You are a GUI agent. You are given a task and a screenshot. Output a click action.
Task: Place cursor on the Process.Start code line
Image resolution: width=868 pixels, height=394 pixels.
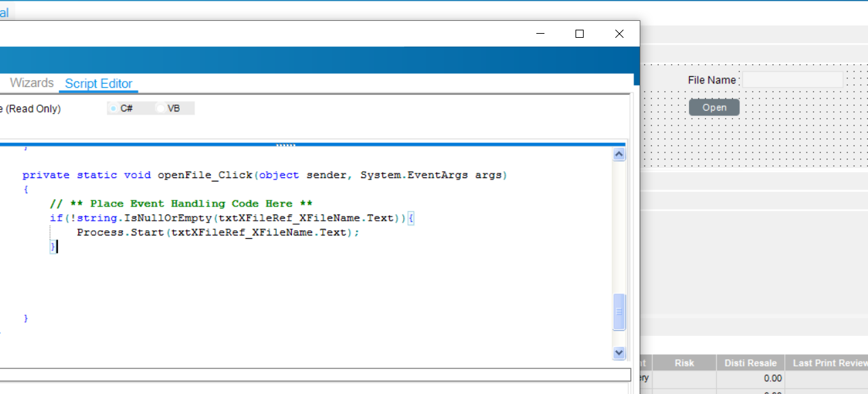click(x=218, y=232)
